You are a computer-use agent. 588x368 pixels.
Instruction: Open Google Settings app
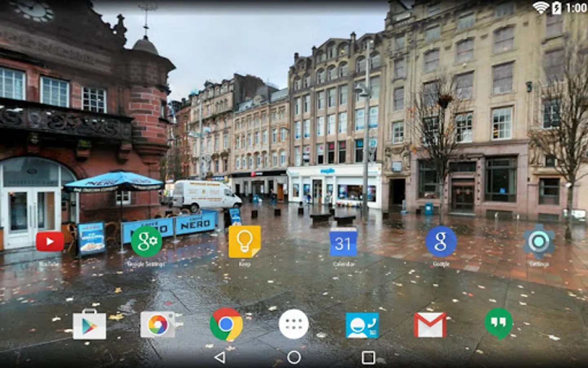[x=147, y=242]
